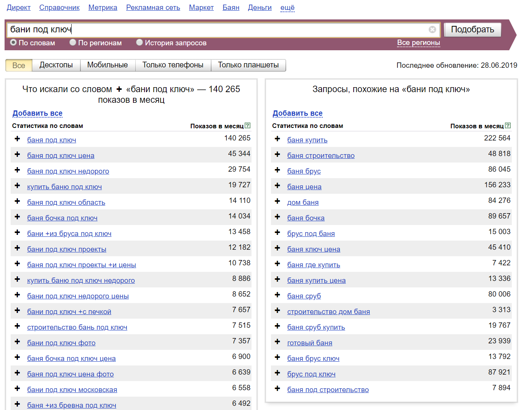
Task: Add 'бани под ключ +с печкой' with its plus icon
Action: (17, 311)
